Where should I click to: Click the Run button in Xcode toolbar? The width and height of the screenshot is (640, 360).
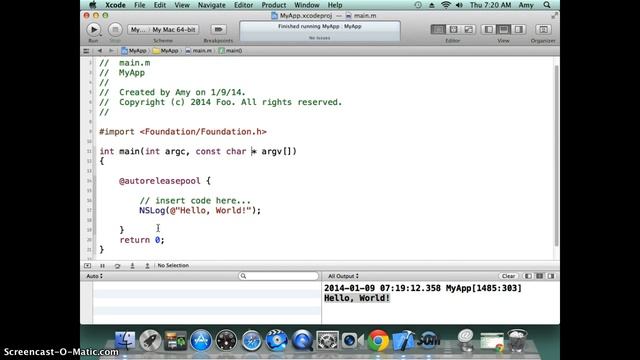pos(93,29)
